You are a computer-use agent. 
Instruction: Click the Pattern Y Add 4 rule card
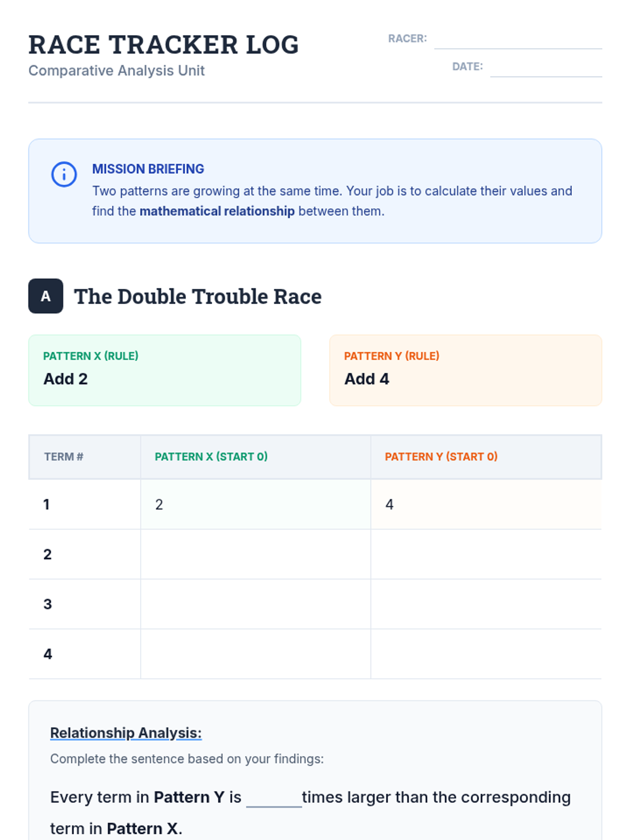[465, 370]
